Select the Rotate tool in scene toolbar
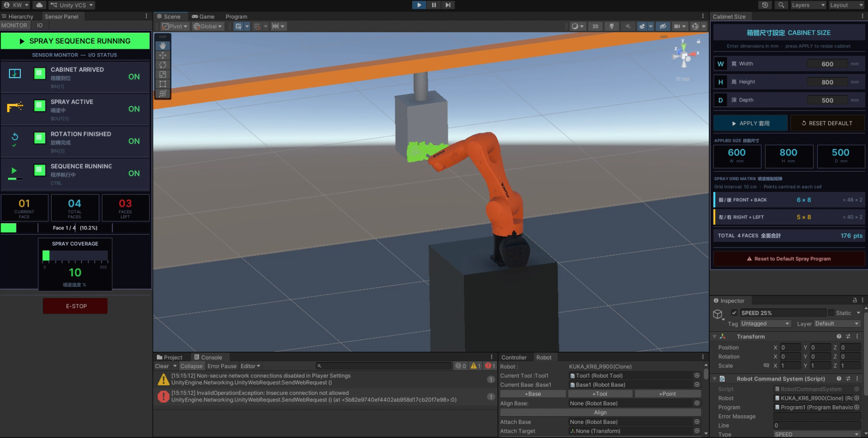 click(163, 65)
